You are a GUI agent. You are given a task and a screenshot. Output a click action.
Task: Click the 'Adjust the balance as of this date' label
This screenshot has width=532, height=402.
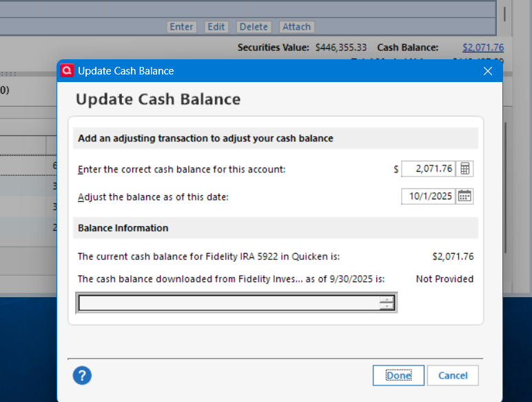tap(153, 197)
